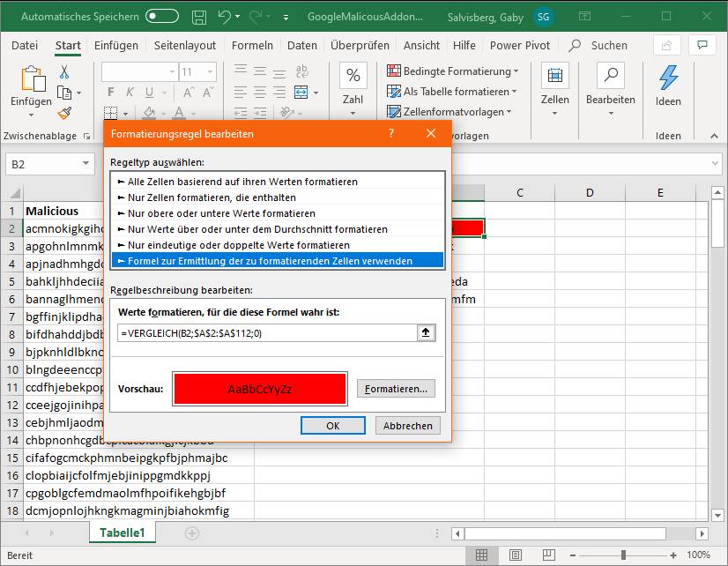Click the Save icon in title bar

[199, 16]
